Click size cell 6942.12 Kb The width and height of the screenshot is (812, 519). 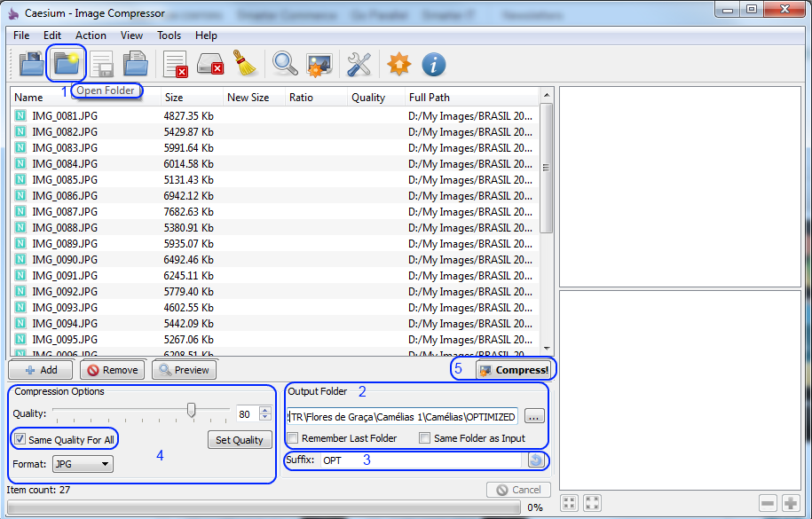coord(188,196)
